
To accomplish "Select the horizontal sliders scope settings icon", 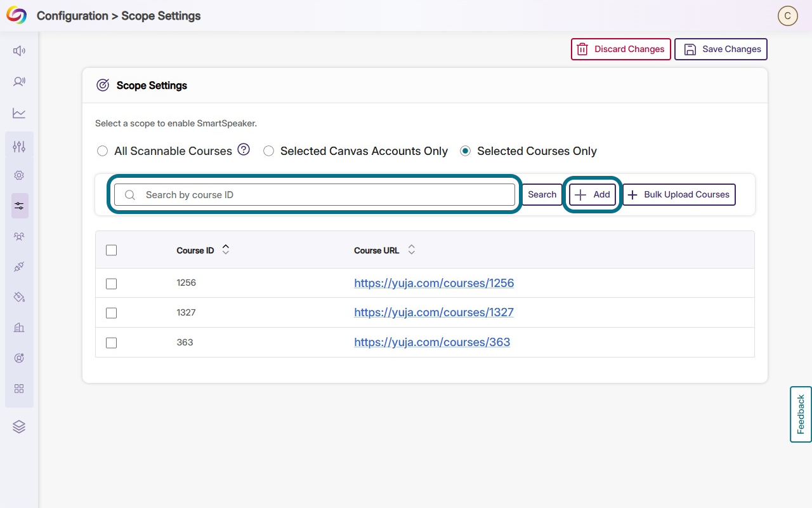I will point(19,206).
